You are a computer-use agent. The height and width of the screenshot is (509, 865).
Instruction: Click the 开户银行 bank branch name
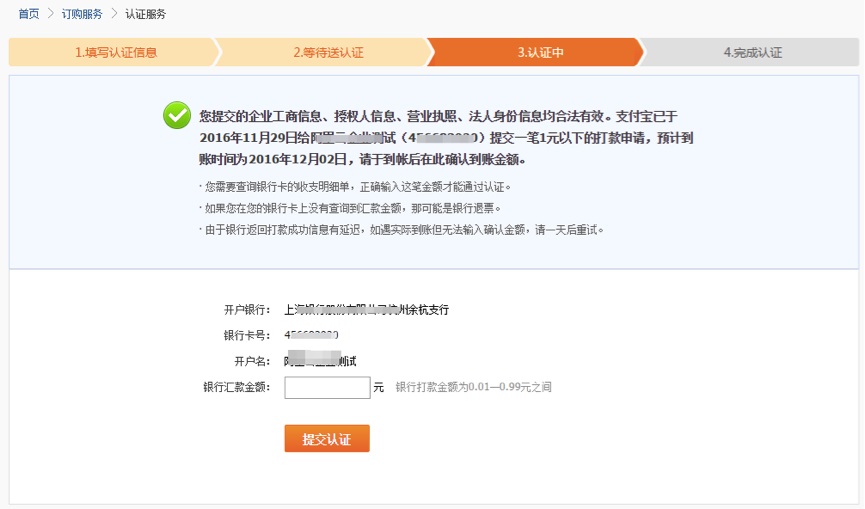coord(366,310)
